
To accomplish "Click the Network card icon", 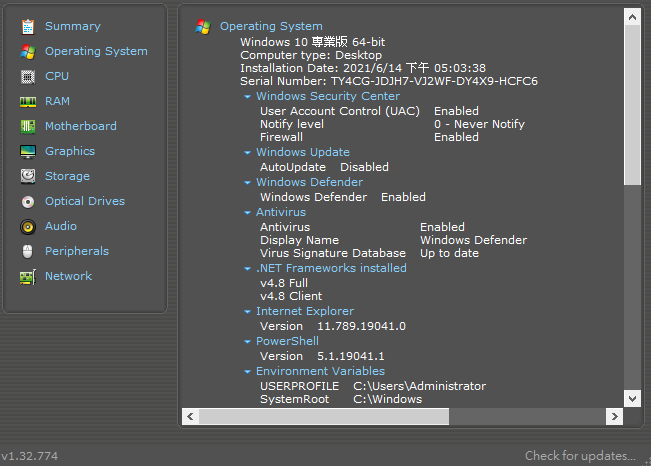I will pos(28,277).
